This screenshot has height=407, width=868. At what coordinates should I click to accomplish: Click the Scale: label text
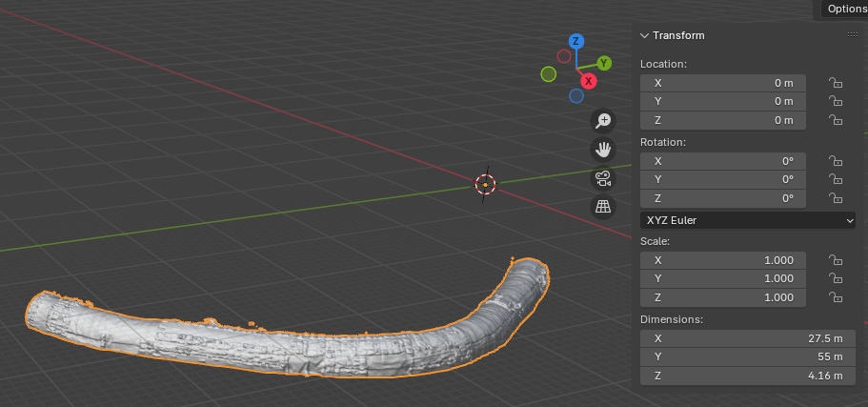coord(655,241)
